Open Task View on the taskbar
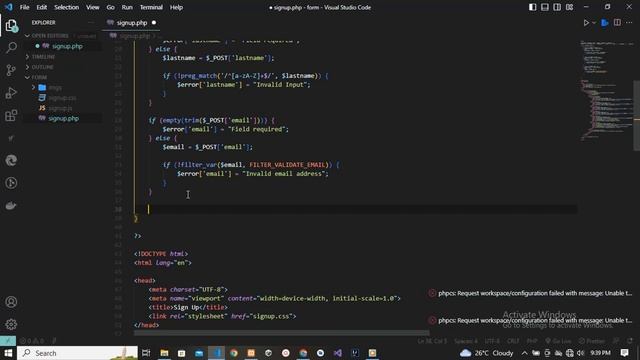The height and width of the screenshot is (360, 640). tap(146, 353)
